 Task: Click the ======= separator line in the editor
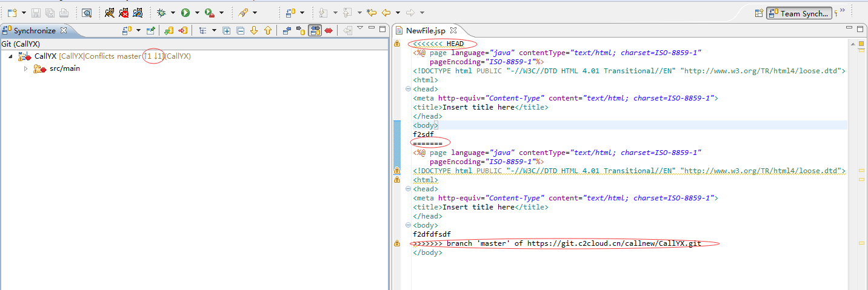pyautogui.click(x=427, y=143)
